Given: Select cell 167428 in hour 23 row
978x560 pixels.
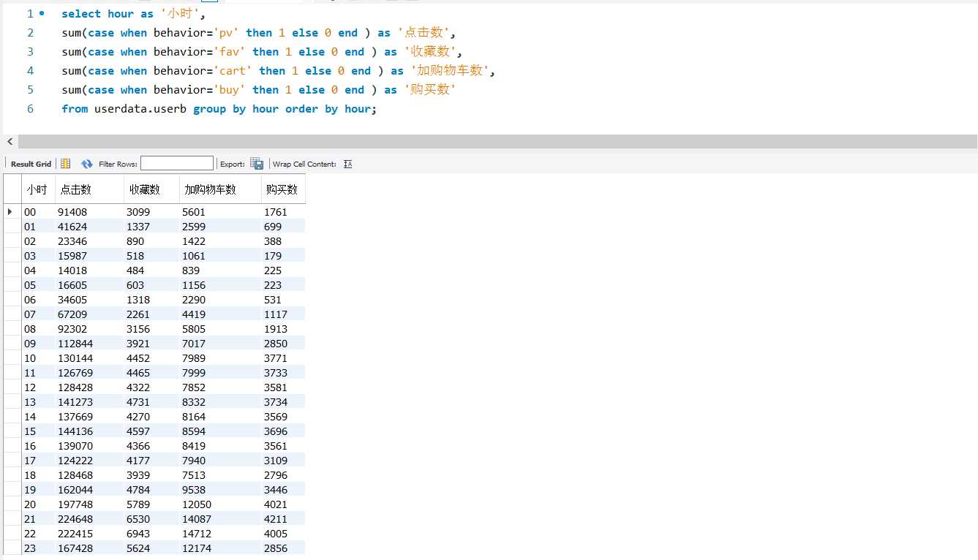Looking at the screenshot, I should [89, 548].
